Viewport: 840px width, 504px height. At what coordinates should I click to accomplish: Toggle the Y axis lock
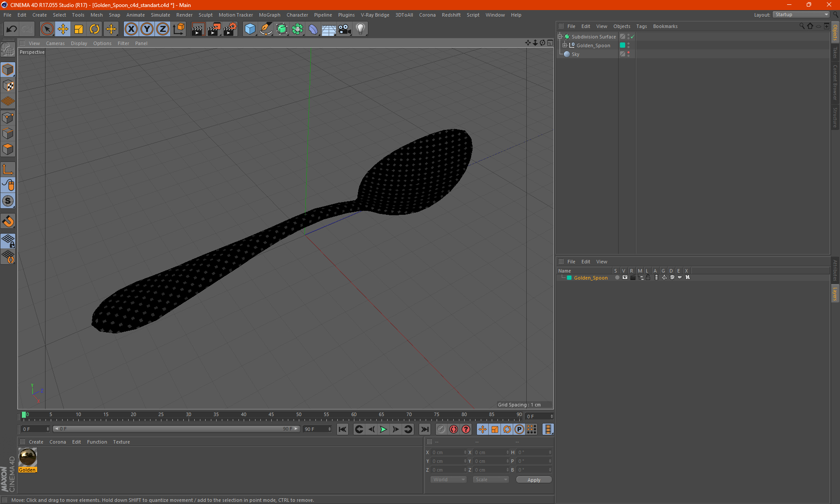[x=147, y=29]
